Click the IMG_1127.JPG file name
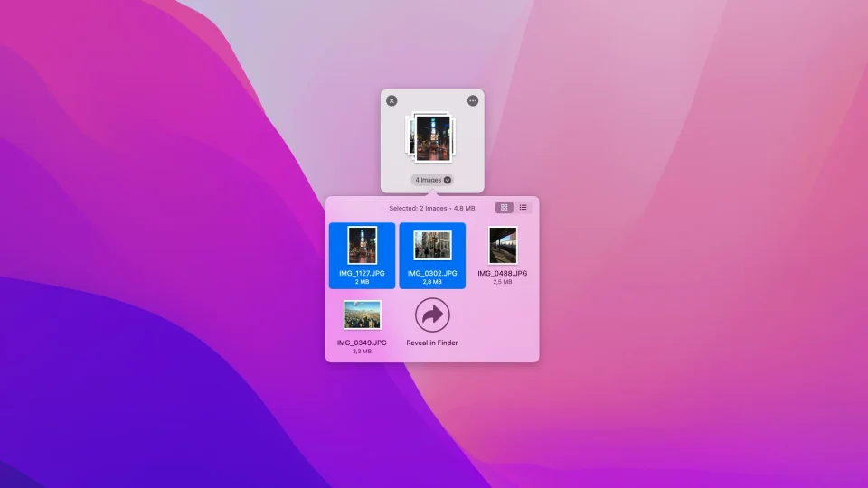Image resolution: width=868 pixels, height=488 pixels. [x=362, y=273]
